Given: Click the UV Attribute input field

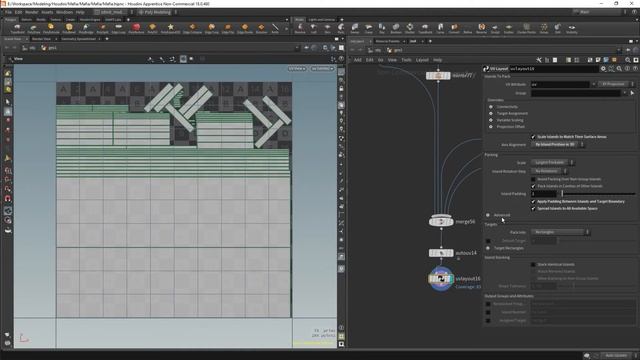Looking at the screenshot, I should coord(560,84).
